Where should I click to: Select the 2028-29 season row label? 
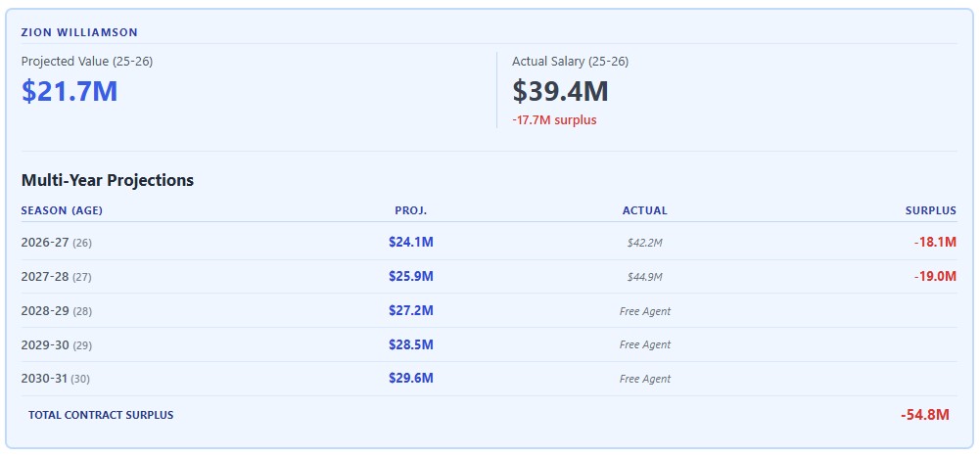pyautogui.click(x=56, y=311)
